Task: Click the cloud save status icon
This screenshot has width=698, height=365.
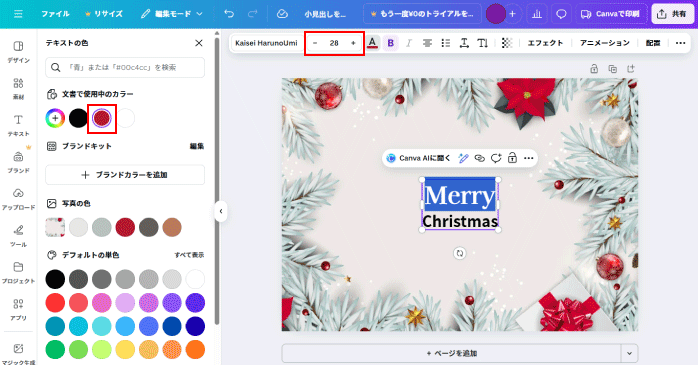Action: point(282,14)
